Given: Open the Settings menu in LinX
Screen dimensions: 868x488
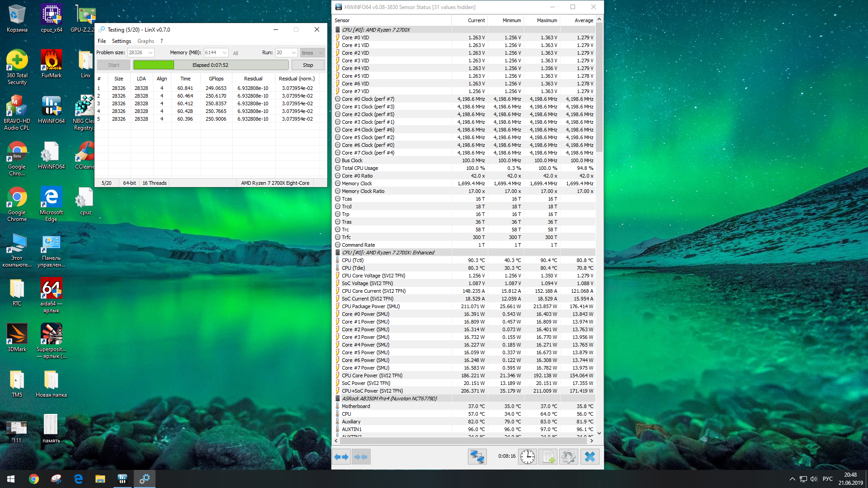Looking at the screenshot, I should pyautogui.click(x=122, y=41).
